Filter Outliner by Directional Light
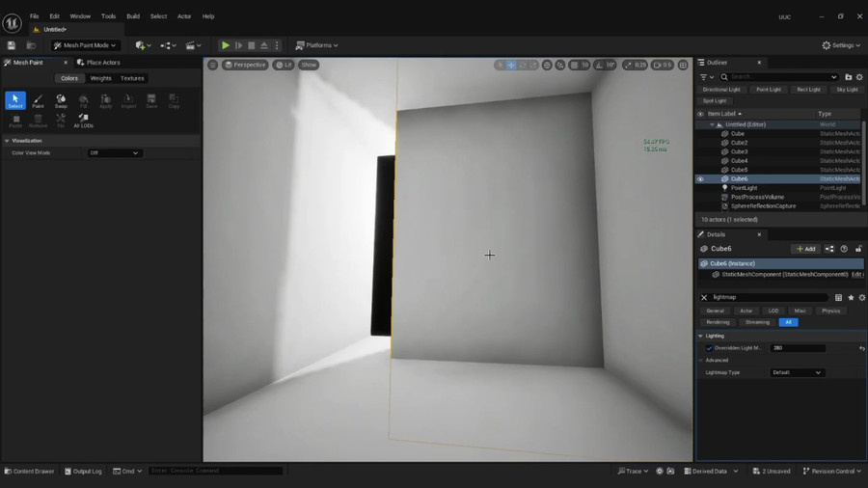 click(721, 90)
